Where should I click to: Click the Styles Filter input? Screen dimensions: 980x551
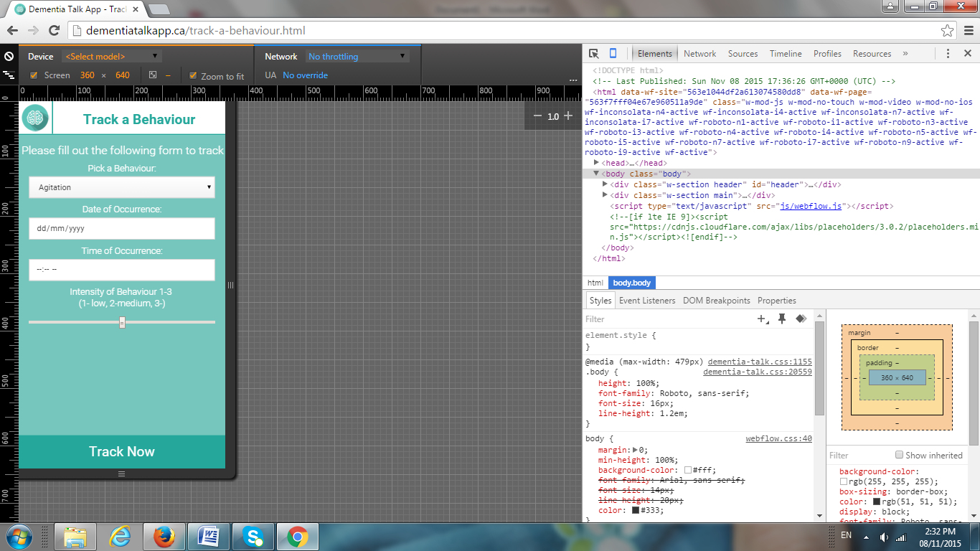[667, 319]
